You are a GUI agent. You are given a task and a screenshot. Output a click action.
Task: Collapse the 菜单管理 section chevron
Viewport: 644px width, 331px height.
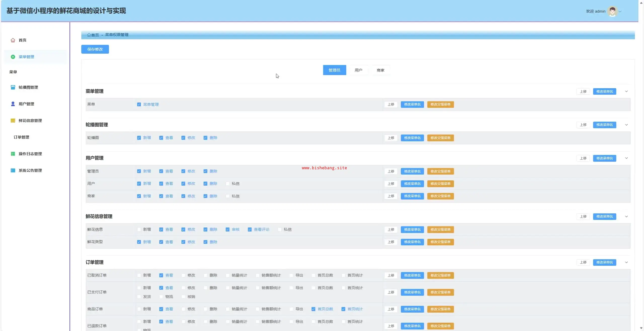[626, 91]
